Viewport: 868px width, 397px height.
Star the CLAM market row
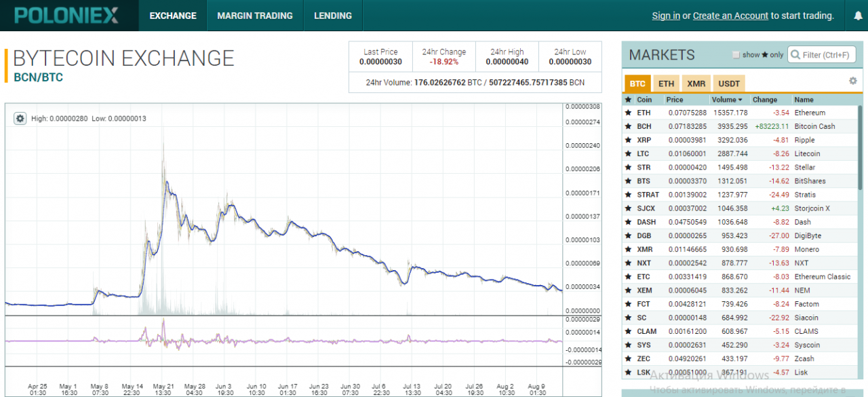point(628,331)
